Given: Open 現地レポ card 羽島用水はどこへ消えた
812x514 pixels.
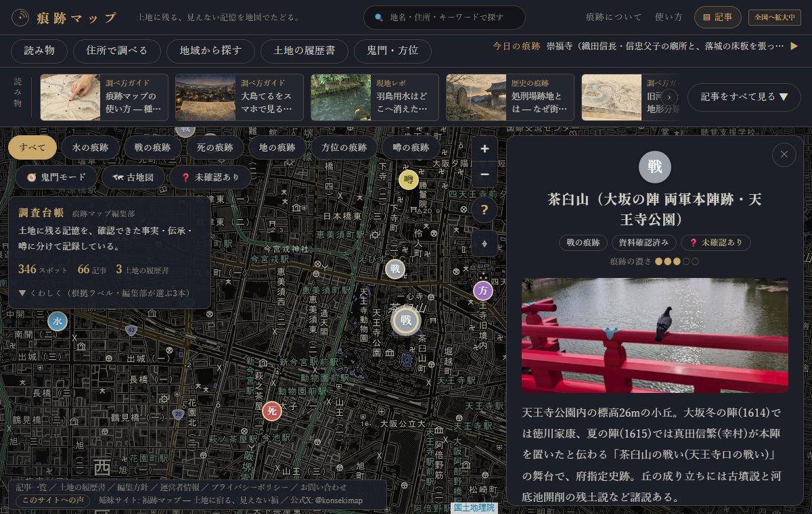Looking at the screenshot, I should [x=375, y=97].
